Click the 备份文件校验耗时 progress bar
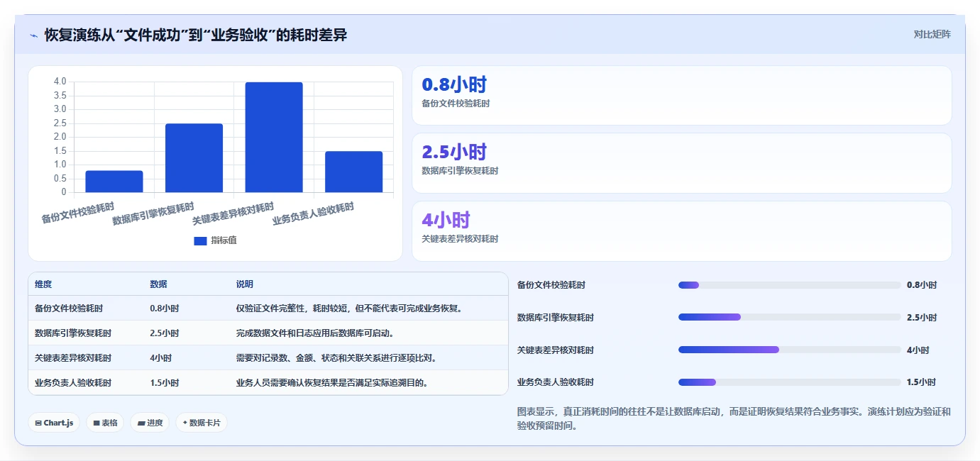This screenshot has width=980, height=461. tap(790, 285)
